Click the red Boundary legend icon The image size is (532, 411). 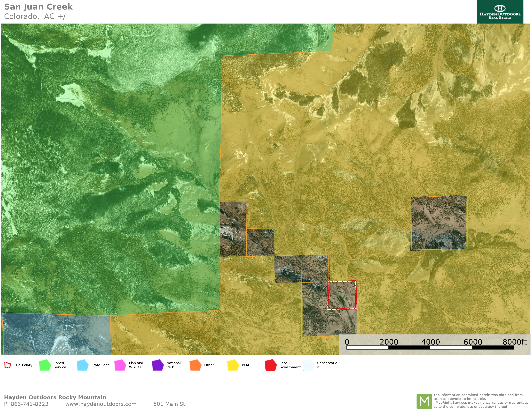click(x=8, y=365)
